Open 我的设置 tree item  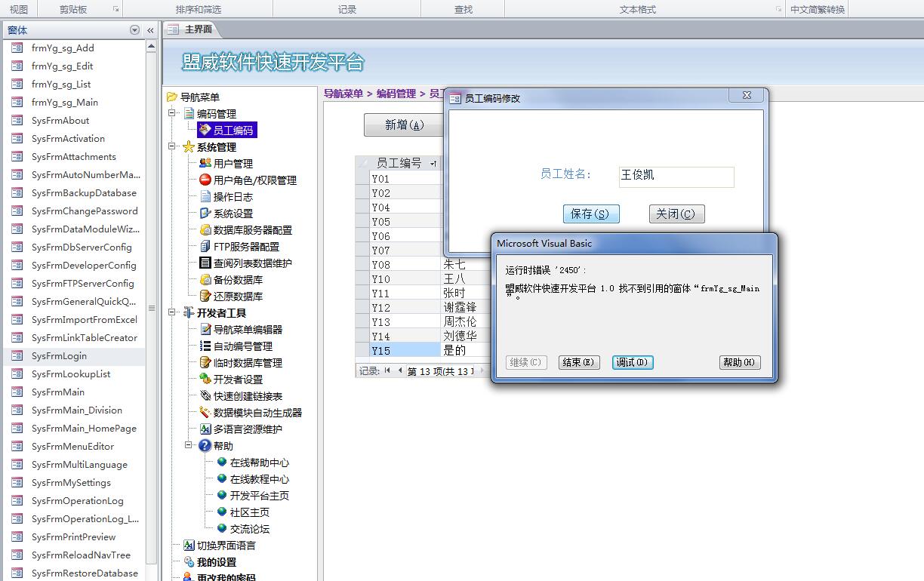tap(217, 562)
